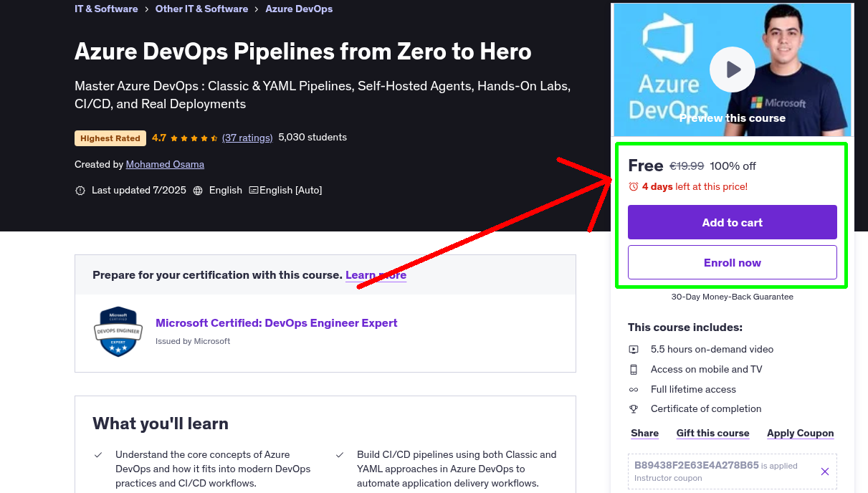Click Learn more certification link

[376, 275]
